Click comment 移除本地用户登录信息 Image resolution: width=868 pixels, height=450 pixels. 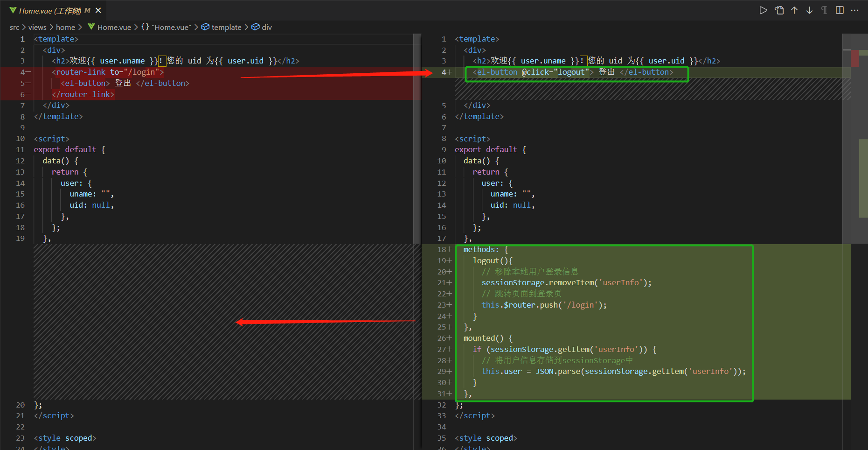(x=530, y=272)
